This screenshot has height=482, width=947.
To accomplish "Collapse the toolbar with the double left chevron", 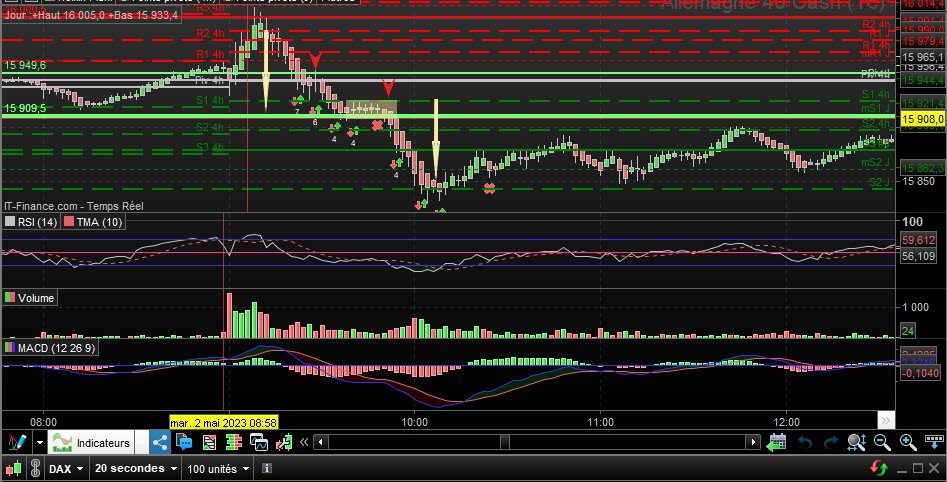I will click(304, 443).
